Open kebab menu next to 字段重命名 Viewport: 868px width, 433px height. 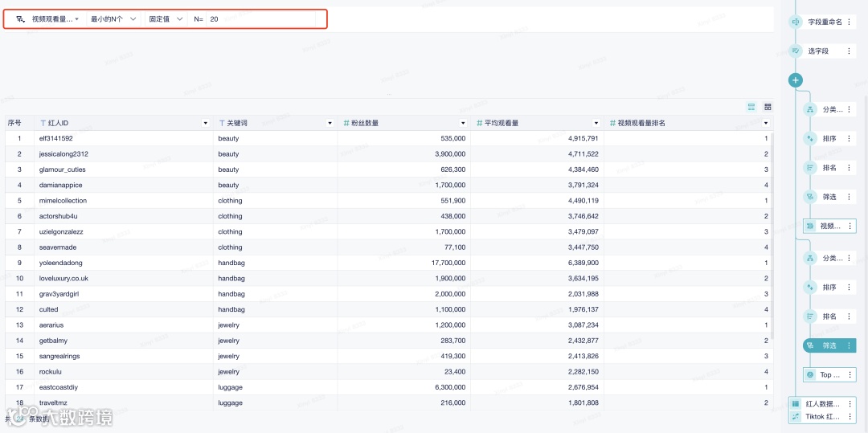(849, 22)
